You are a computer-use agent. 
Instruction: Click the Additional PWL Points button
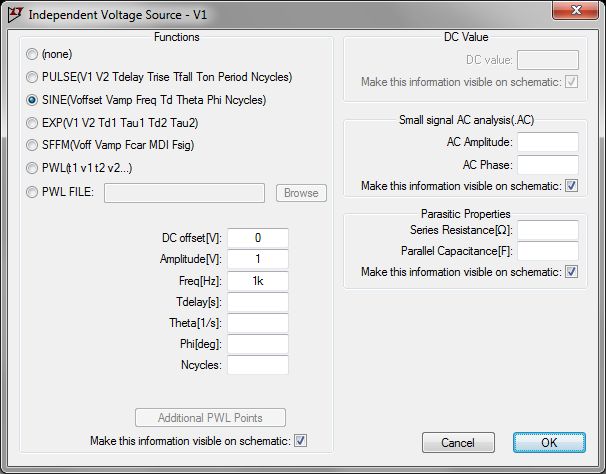click(x=210, y=418)
